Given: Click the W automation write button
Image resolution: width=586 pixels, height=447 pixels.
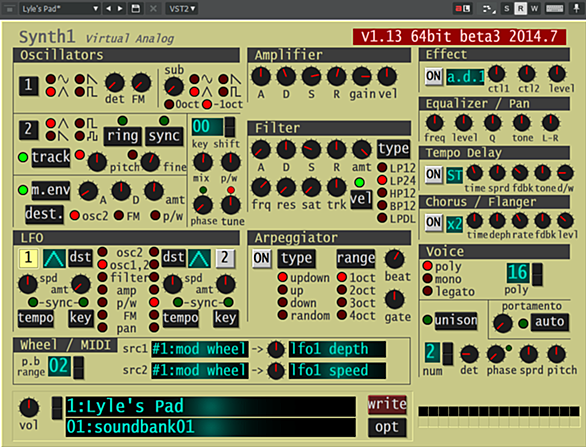Looking at the screenshot, I should [534, 9].
